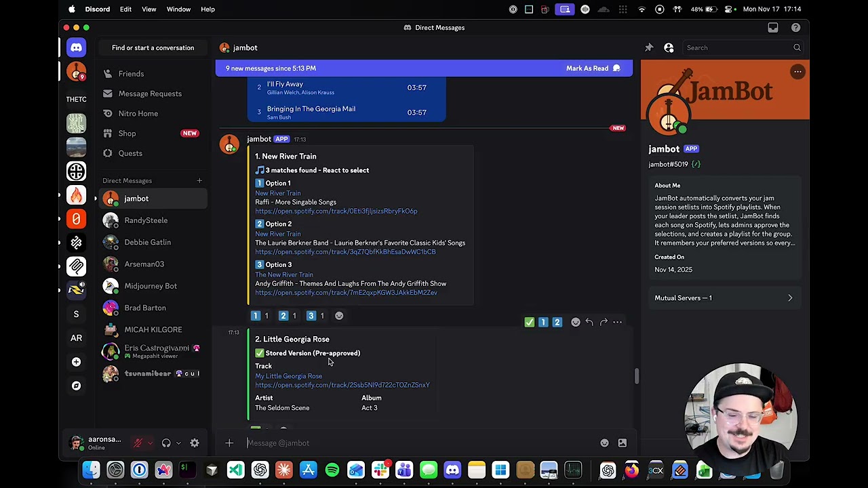Viewport: 868px width, 488px height.
Task: Toggle user profile panel icon
Action: (x=669, y=47)
